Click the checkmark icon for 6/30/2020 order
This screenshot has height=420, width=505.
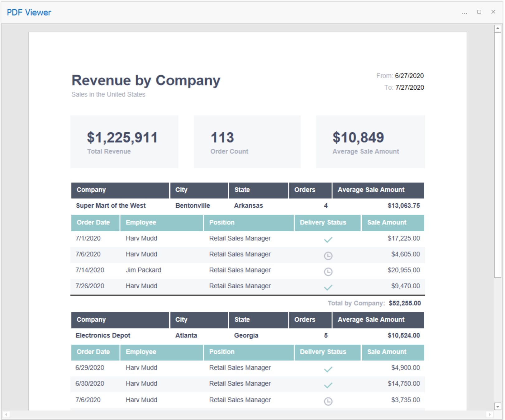click(328, 385)
